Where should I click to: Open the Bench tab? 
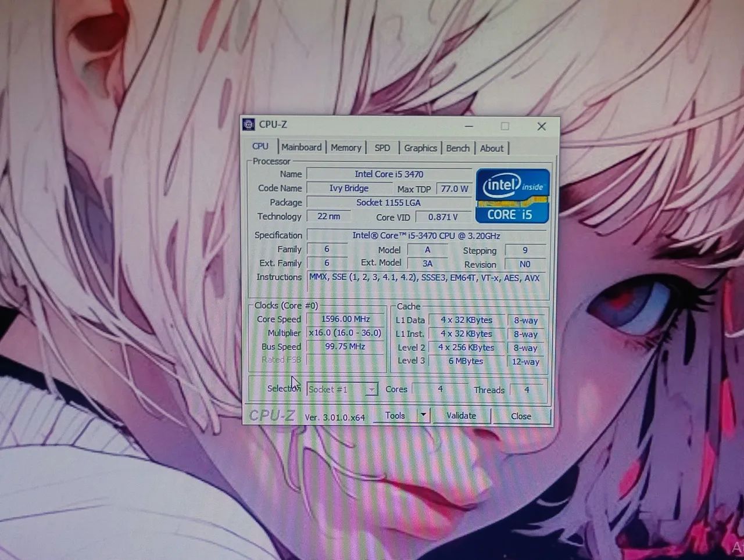(457, 148)
